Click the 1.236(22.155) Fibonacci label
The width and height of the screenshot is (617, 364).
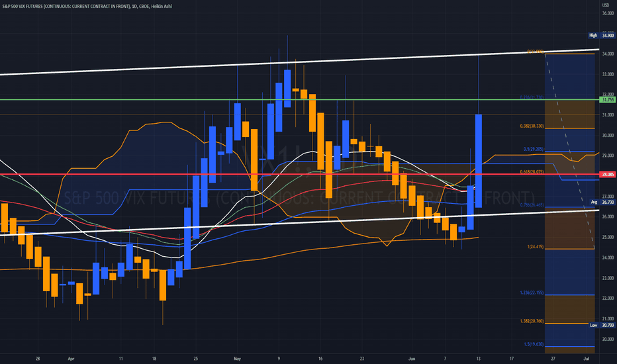[532, 293]
